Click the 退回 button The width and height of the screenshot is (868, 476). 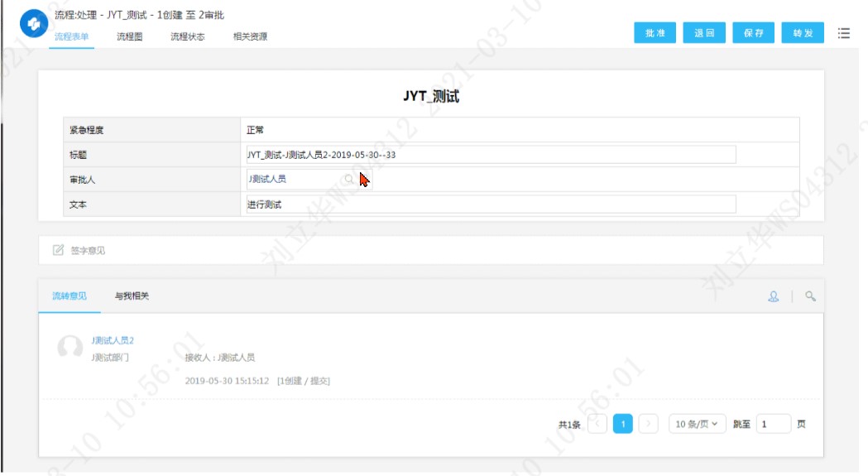(704, 33)
